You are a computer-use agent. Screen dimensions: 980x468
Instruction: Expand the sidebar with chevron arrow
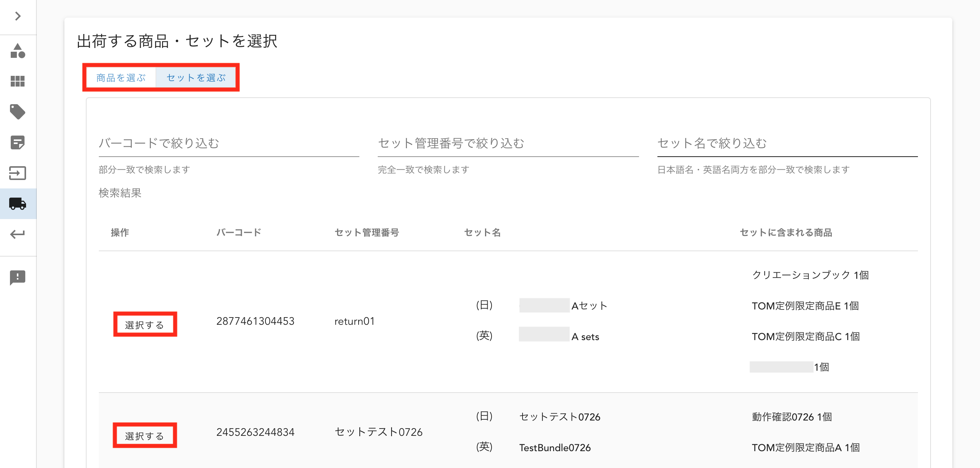click(x=18, y=16)
